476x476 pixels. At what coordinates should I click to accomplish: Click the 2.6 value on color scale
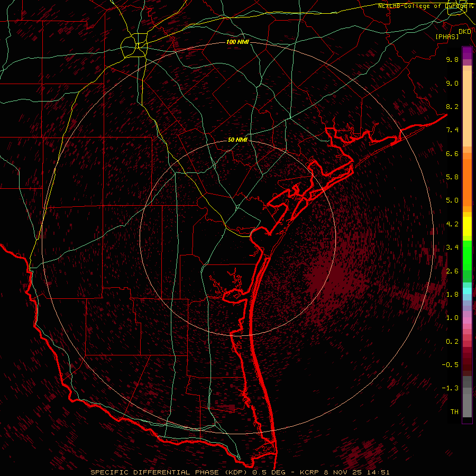[452, 271]
